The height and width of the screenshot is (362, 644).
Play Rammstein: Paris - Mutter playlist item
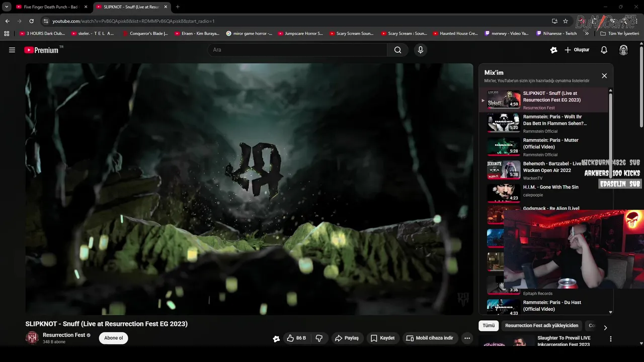point(543,147)
